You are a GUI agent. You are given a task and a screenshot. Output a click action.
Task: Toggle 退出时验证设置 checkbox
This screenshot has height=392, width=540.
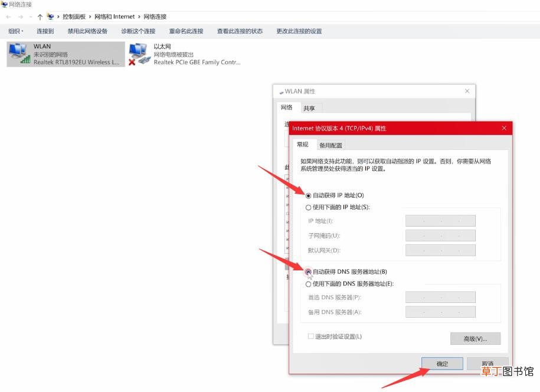pyautogui.click(x=310, y=336)
